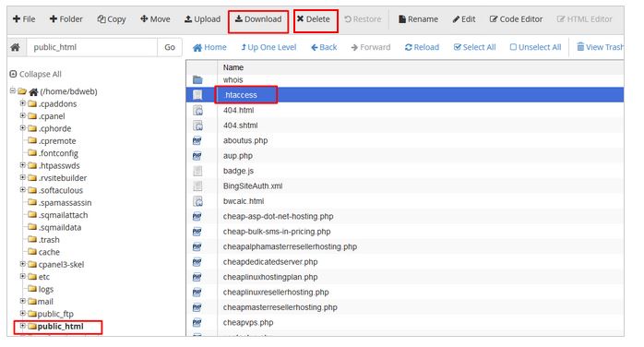Select cheap-asp-dot-net-hosting.php file
The image size is (644, 347).
click(x=278, y=216)
